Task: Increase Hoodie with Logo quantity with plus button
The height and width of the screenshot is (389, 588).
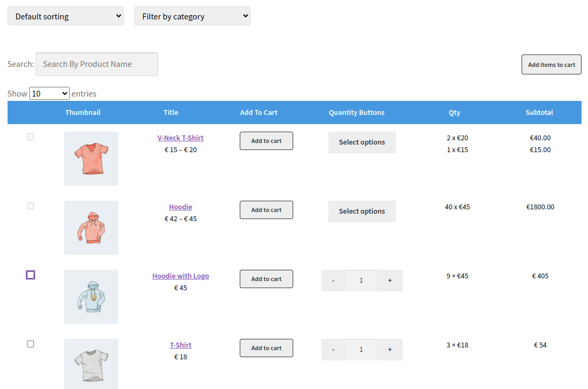Action: point(389,280)
